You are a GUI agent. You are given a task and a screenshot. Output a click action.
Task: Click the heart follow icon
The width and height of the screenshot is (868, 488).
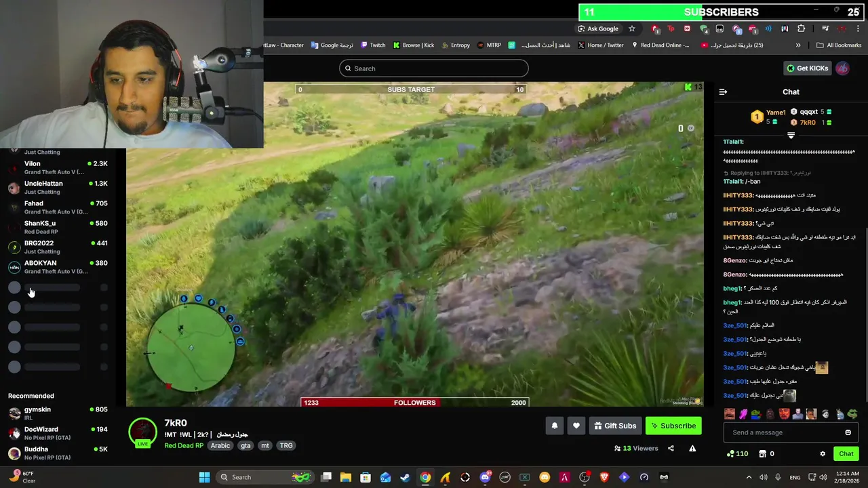[x=576, y=426]
